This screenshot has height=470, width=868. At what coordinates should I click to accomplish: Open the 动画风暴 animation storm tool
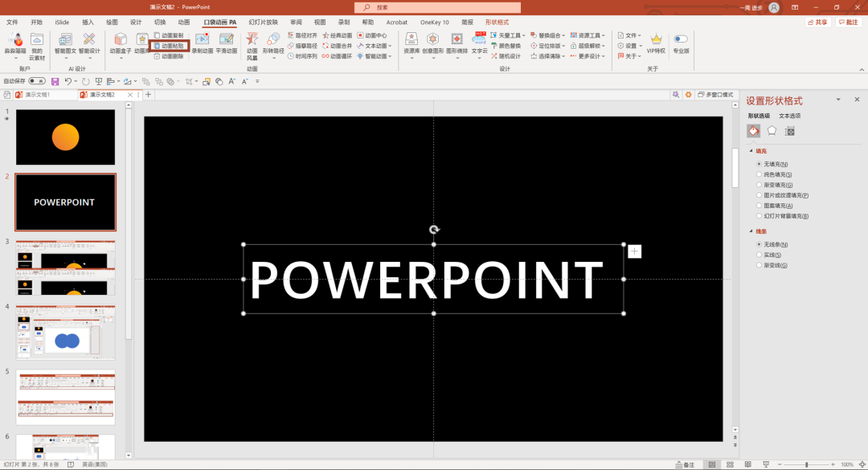252,46
